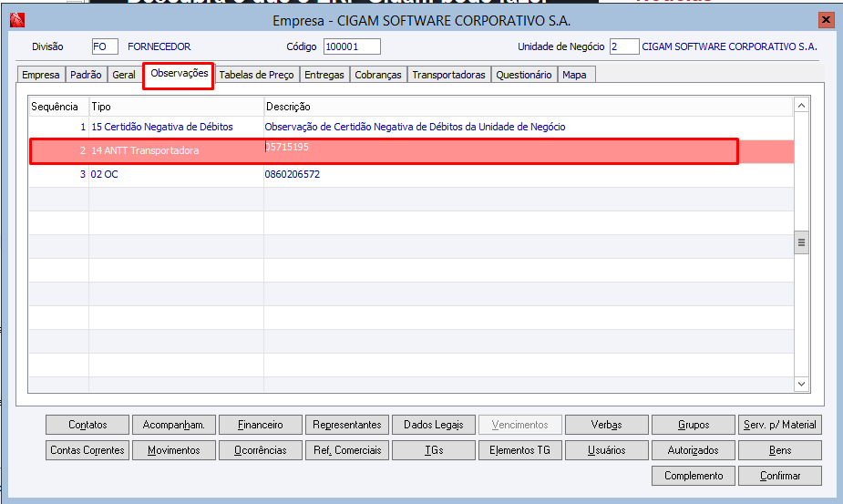The image size is (843, 504).
Task: Click the Divisão field containing FO
Action: [105, 46]
